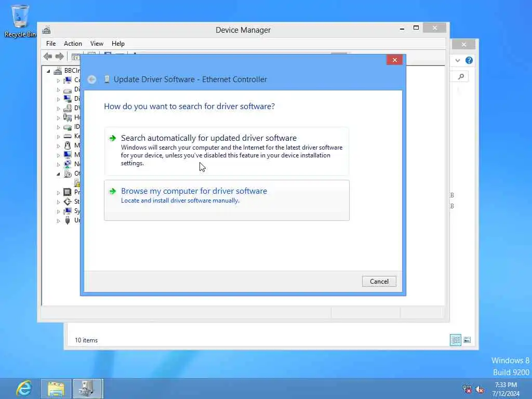This screenshot has height=399, width=532.
Task: Select the Display adapters category icon
Action: [x=68, y=99]
